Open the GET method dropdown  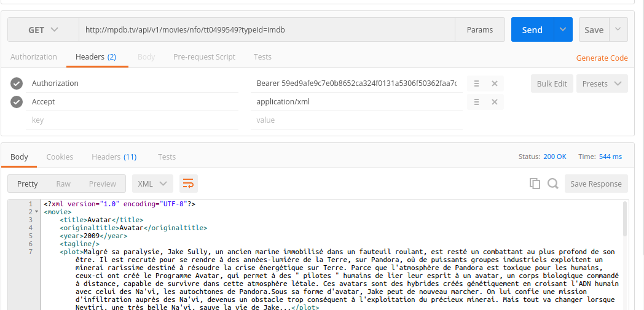[x=43, y=30]
